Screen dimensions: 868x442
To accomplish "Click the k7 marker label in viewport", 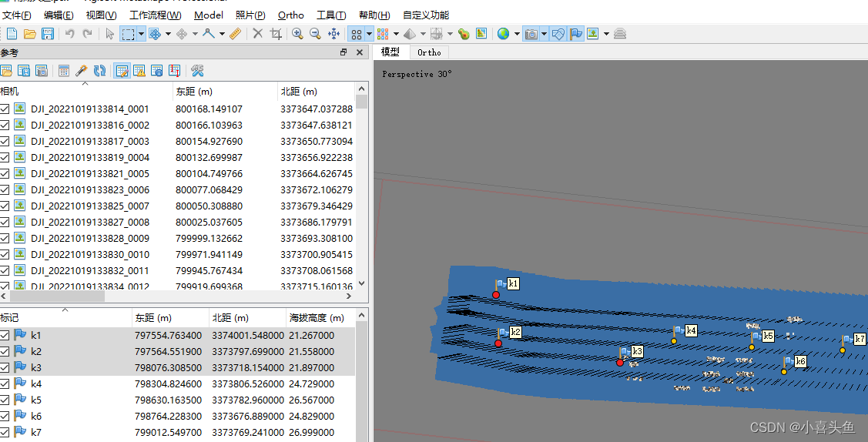I will (860, 339).
